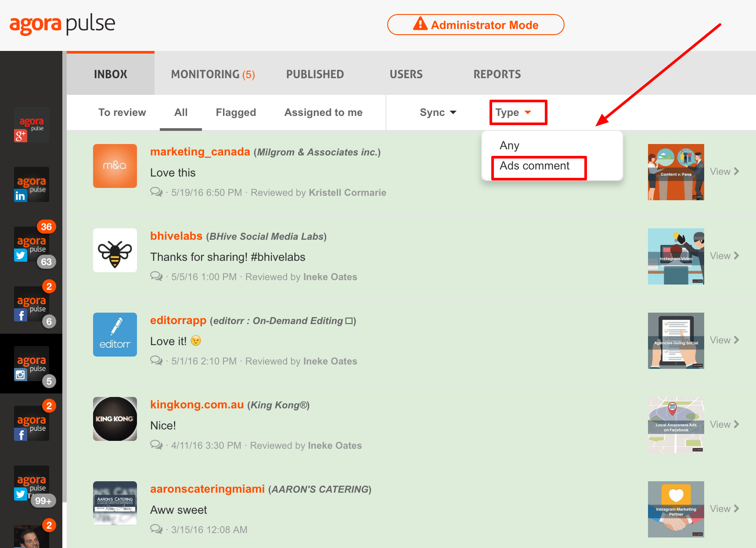Open Facebook profile showing 6 notifications
The height and width of the screenshot is (548, 756).
pos(31,304)
